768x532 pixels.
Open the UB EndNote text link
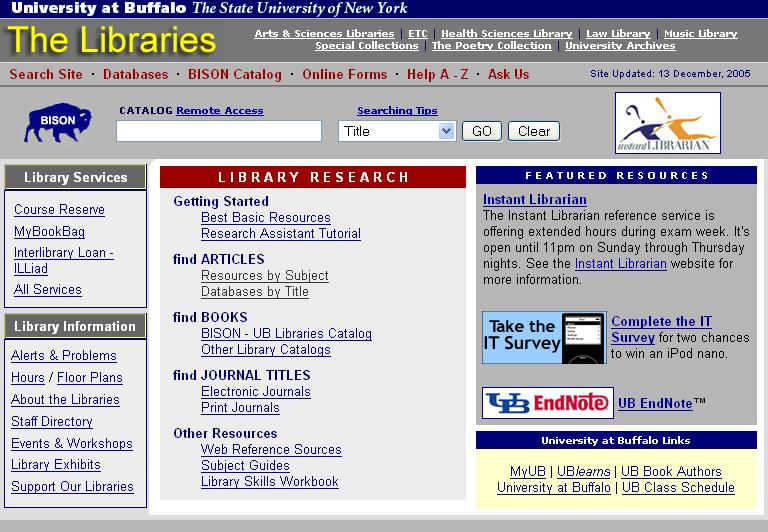tap(655, 404)
